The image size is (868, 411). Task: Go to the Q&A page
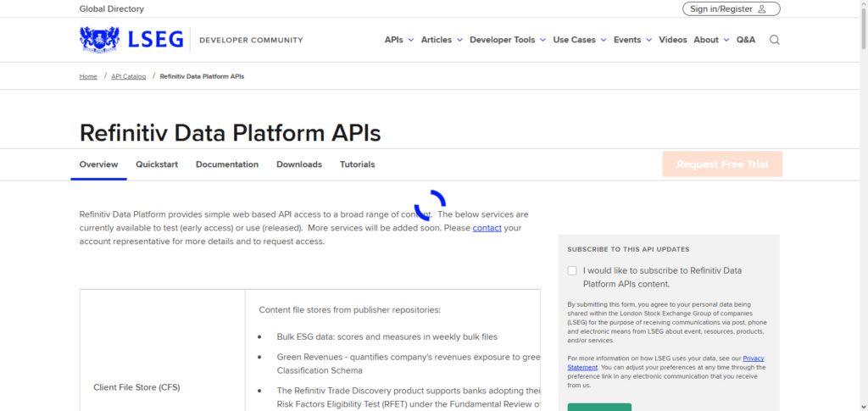(x=746, y=40)
